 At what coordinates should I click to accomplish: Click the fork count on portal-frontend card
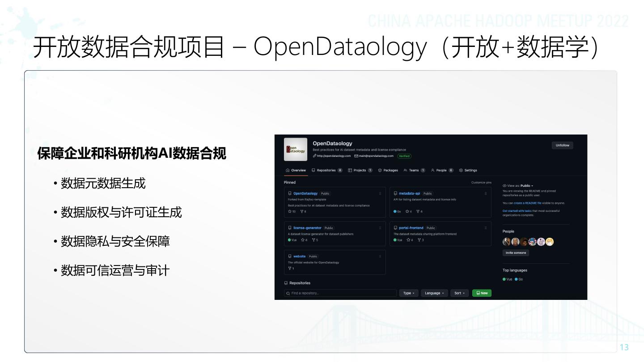[x=420, y=240]
